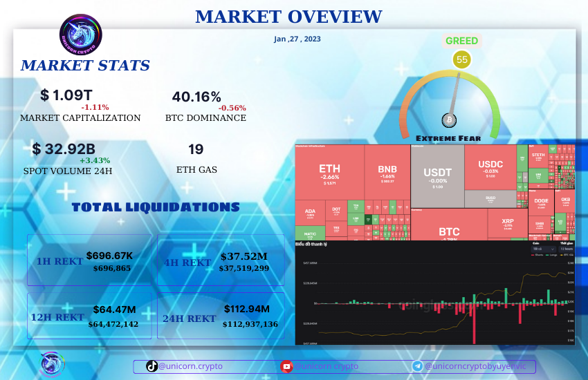Click the ETH GAS label
This screenshot has height=380, width=588.
(x=196, y=170)
